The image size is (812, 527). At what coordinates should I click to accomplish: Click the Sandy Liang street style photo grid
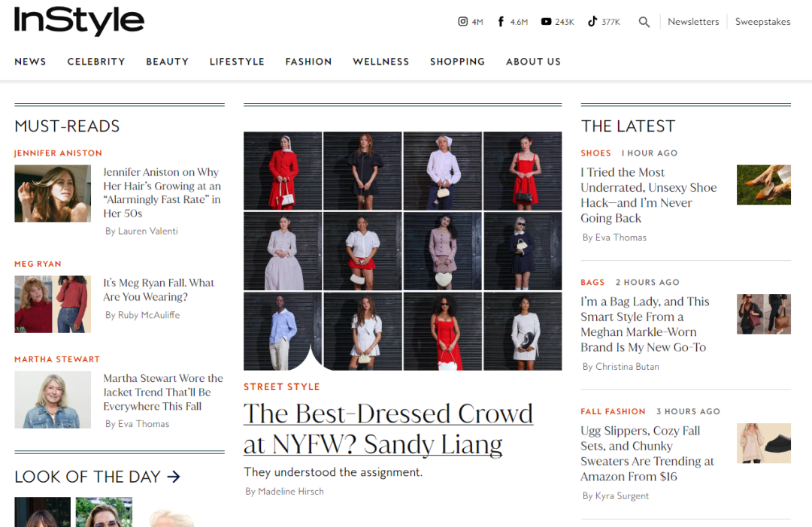pyautogui.click(x=403, y=251)
